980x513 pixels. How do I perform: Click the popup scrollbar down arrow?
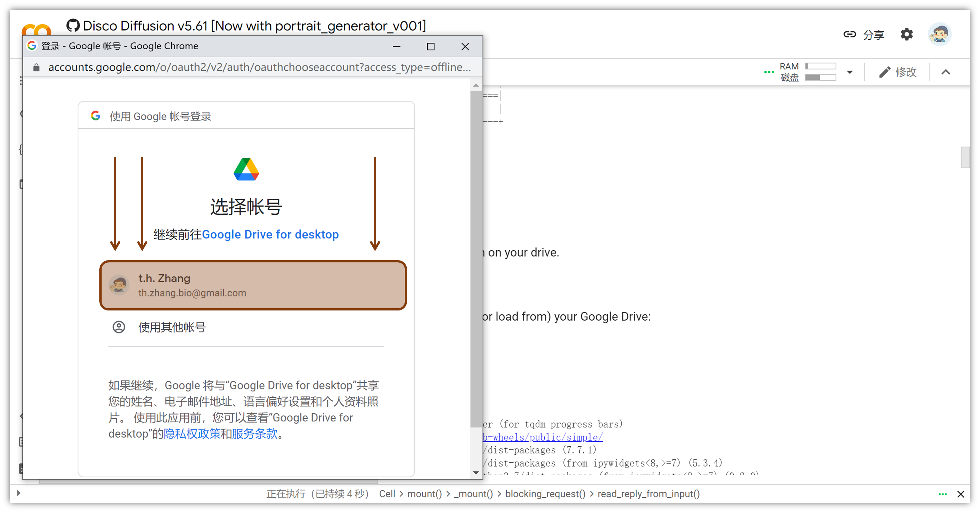pos(476,473)
